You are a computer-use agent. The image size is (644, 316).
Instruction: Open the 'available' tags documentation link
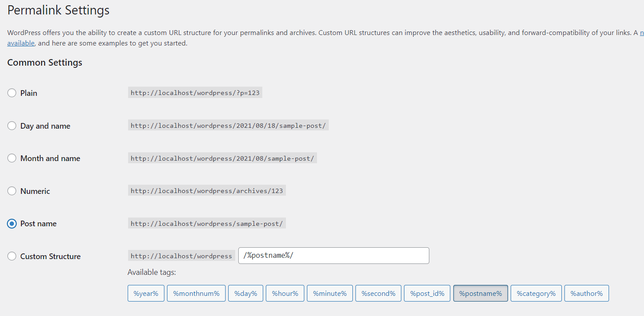pos(21,43)
